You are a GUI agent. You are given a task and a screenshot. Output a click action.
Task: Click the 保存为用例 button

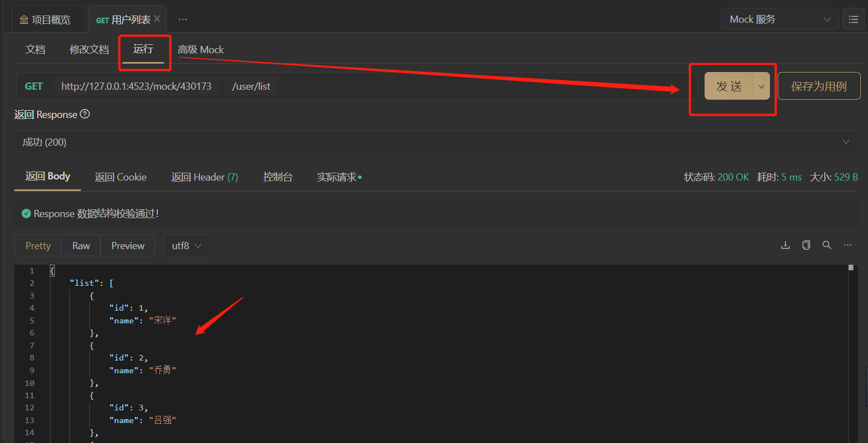pos(819,86)
